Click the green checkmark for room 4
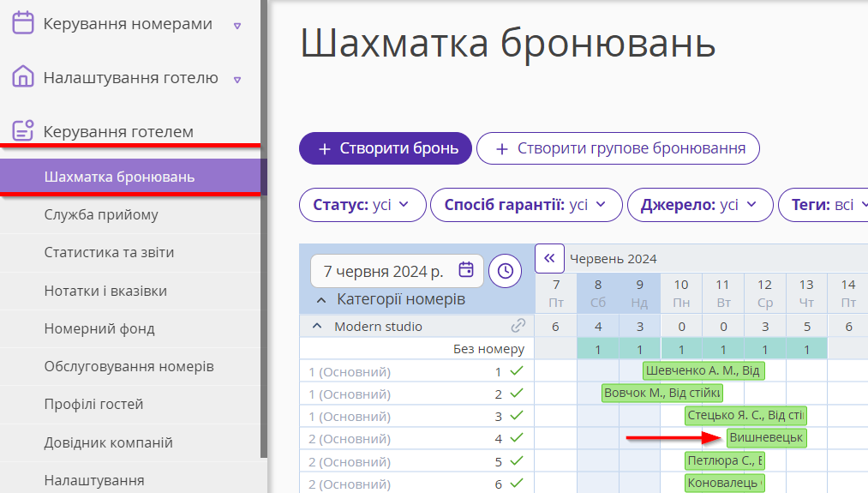868x493 pixels. pyautogui.click(x=517, y=438)
